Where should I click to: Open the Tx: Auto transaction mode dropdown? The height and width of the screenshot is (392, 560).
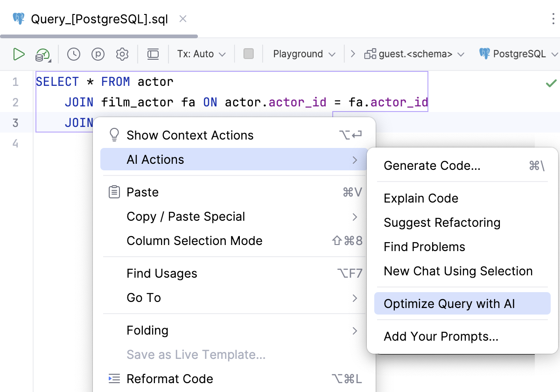(x=201, y=54)
